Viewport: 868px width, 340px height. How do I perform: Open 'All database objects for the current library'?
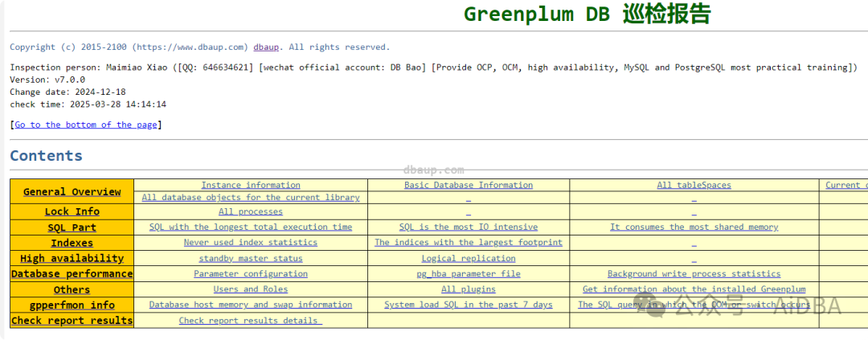tap(251, 197)
